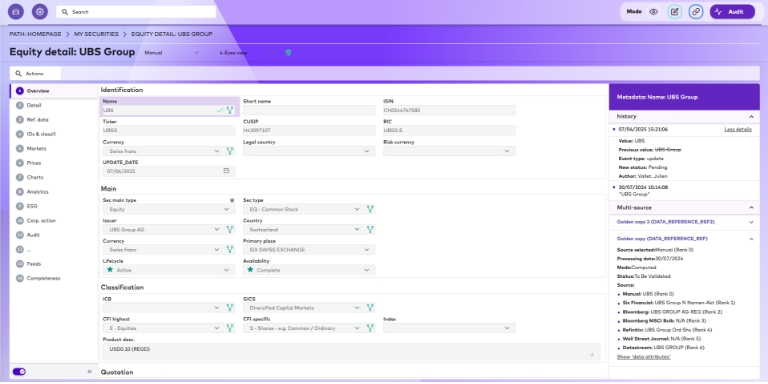Open the calendar icon in UPDATE_DATE field

point(226,171)
